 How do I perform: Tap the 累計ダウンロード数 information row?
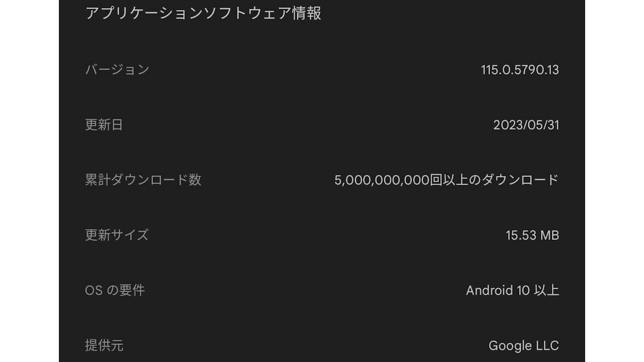(x=322, y=180)
